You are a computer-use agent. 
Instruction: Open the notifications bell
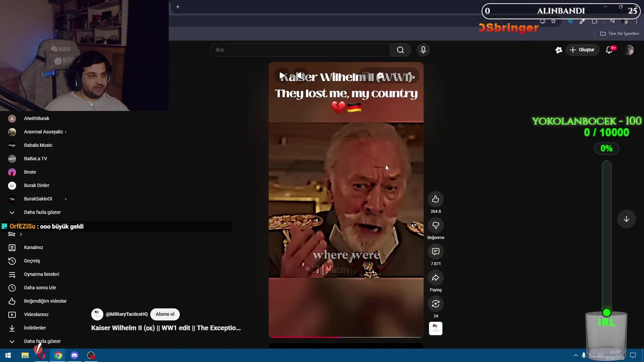610,50
